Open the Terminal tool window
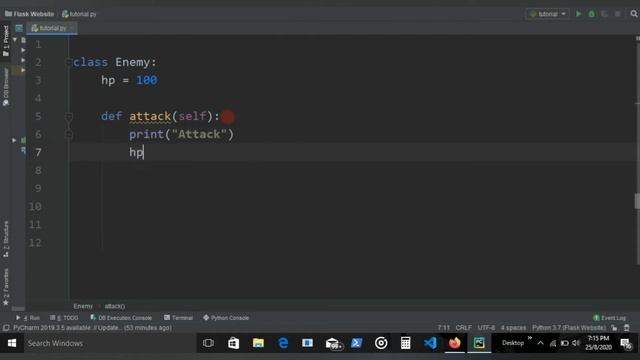640x360 pixels. (x=178, y=318)
